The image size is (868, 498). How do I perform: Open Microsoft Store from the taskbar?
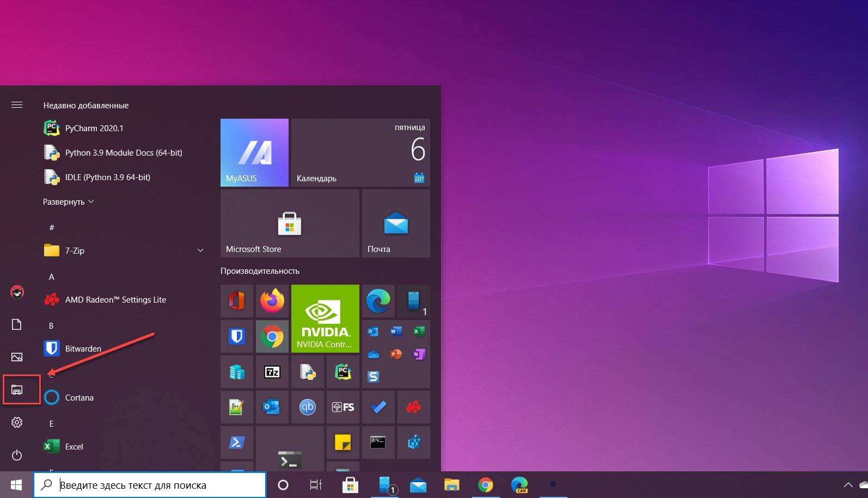350,485
